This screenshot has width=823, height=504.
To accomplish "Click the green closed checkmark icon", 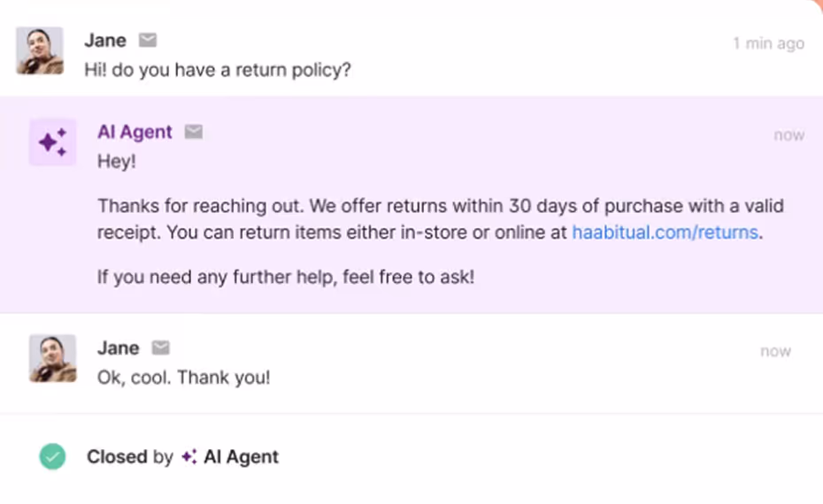I will point(53,456).
